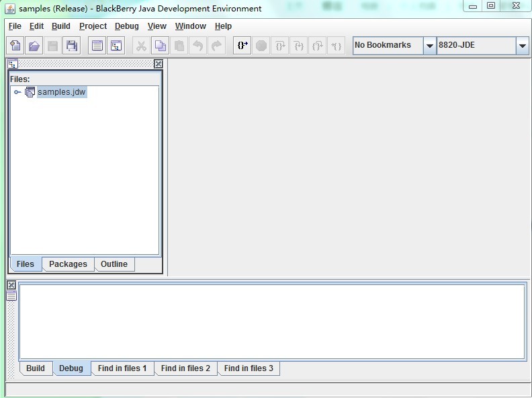The height and width of the screenshot is (398, 532).
Task: Click the Undo arrow icon
Action: 197,46
